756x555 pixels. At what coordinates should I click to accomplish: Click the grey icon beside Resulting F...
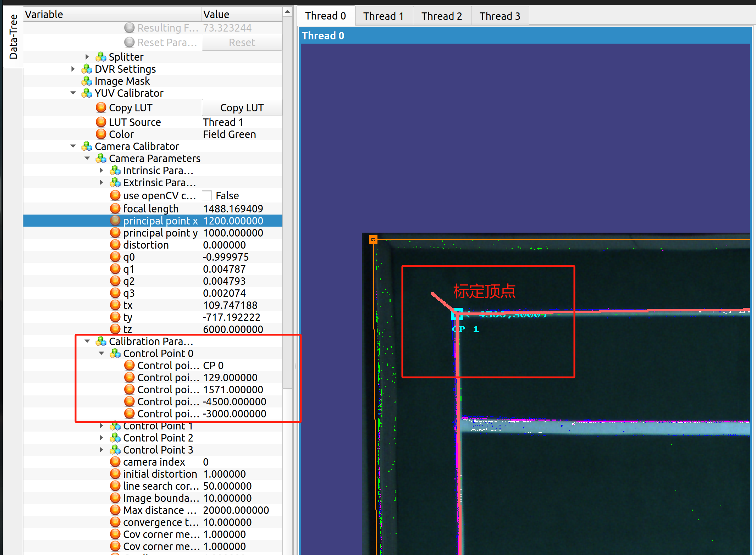point(129,28)
